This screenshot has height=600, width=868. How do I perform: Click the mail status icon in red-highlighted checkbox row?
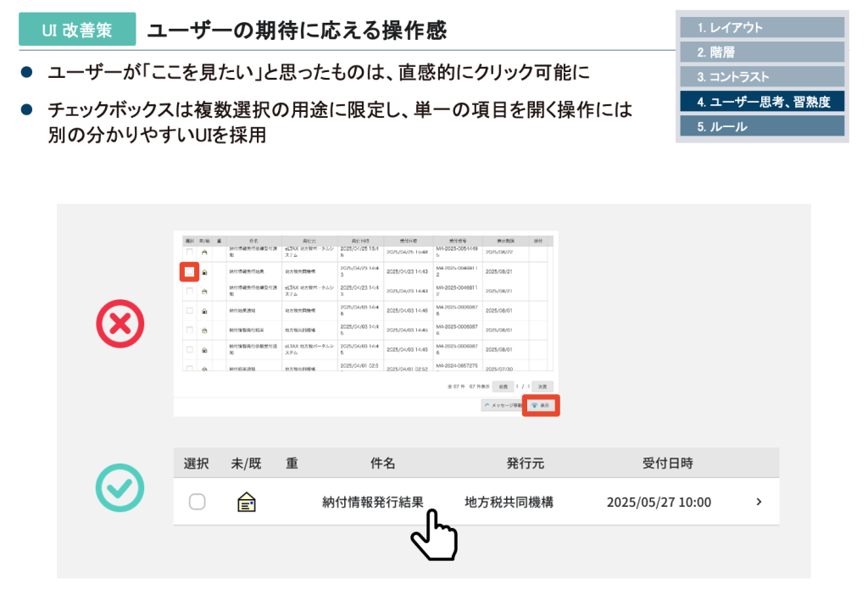[x=204, y=272]
